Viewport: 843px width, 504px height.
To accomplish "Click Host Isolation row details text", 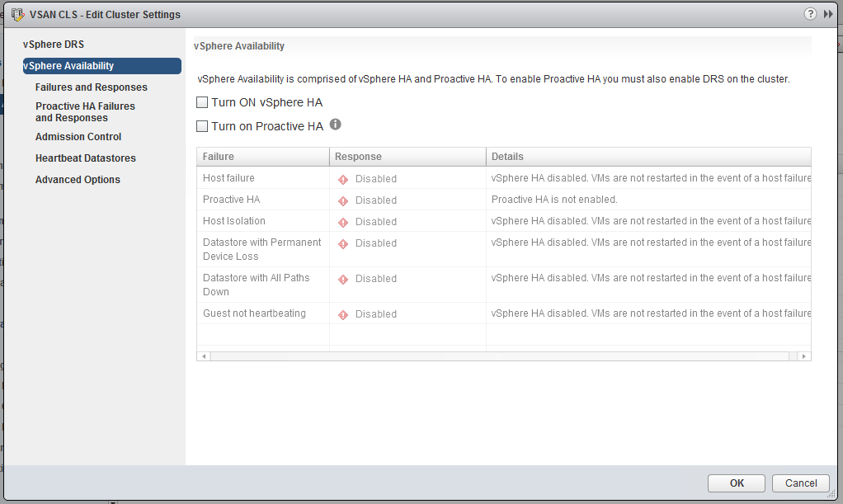I will tap(651, 221).
